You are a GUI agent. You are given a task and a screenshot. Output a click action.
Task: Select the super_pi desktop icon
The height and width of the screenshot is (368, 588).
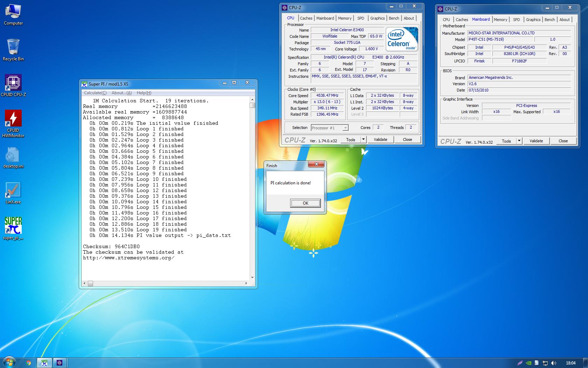click(13, 228)
